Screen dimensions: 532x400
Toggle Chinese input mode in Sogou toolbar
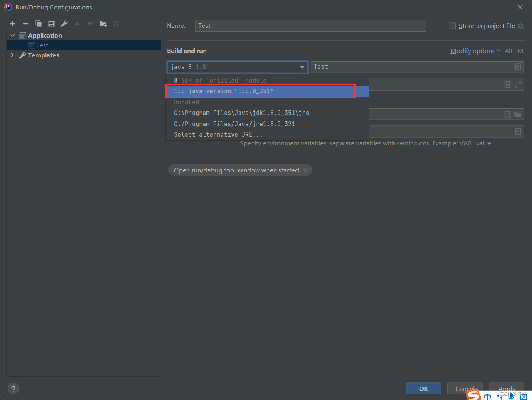(x=487, y=396)
